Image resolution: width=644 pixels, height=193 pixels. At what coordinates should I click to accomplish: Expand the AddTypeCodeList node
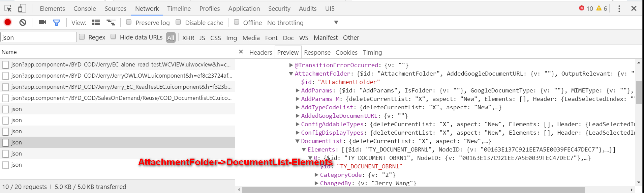coord(298,107)
